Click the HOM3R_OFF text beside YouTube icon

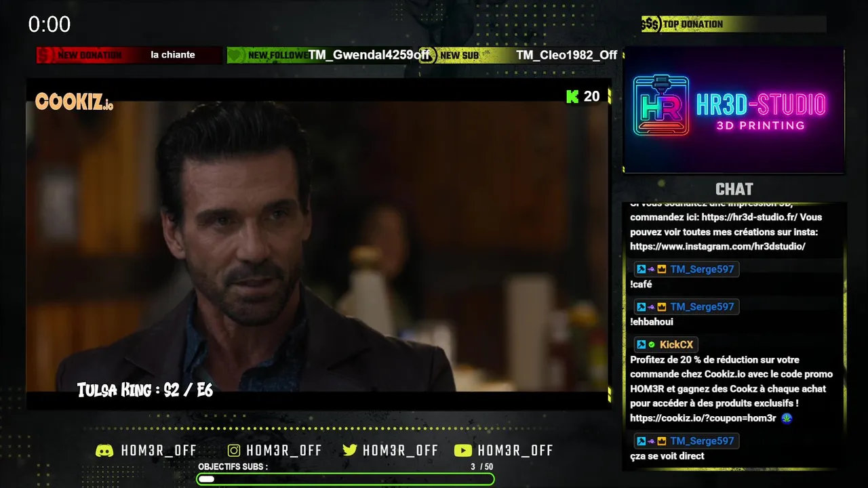[x=515, y=451]
